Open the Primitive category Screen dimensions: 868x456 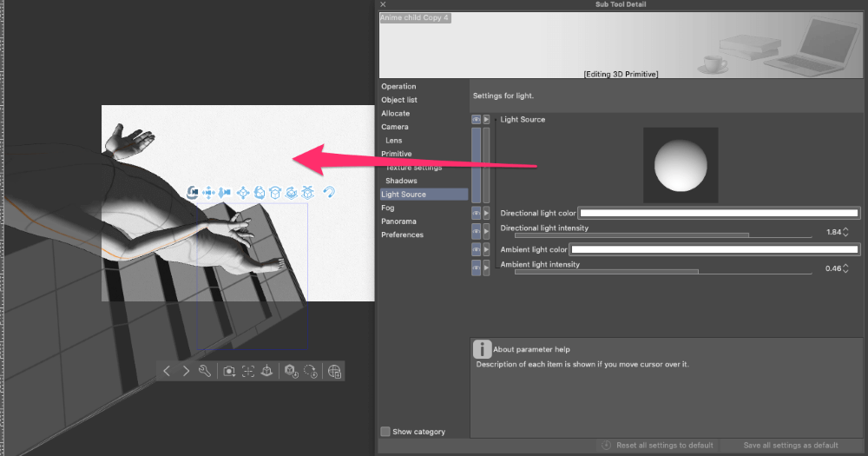(x=397, y=154)
